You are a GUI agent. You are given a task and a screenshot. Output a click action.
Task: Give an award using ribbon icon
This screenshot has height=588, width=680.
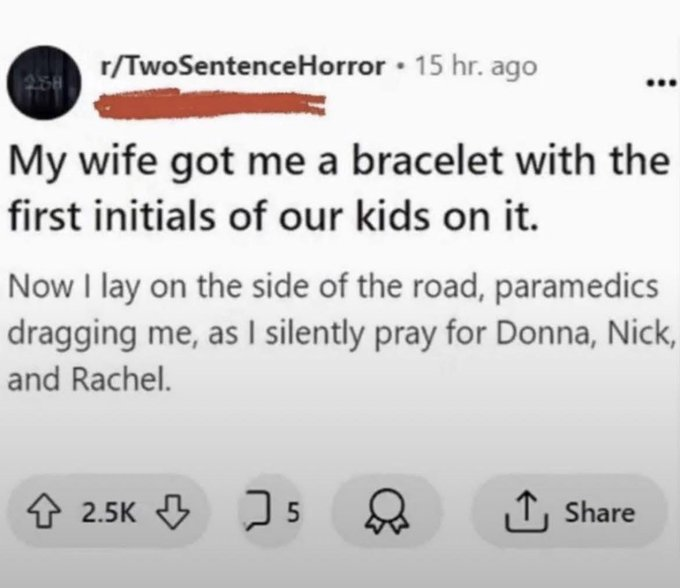tap(388, 512)
